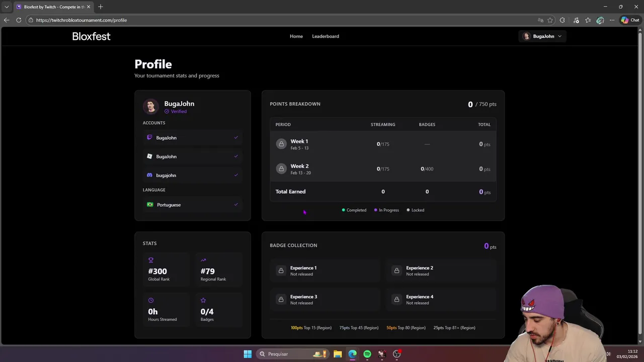644x362 pixels.
Task: Open the browser extensions puzzle icon
Action: pos(562,20)
